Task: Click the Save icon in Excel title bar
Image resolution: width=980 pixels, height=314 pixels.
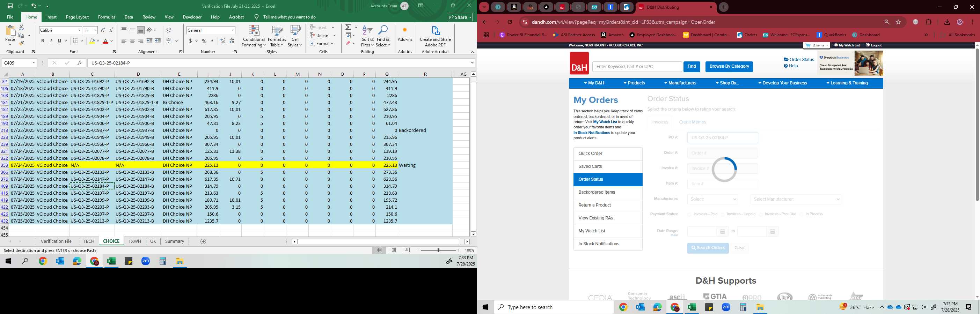Action: [10, 6]
